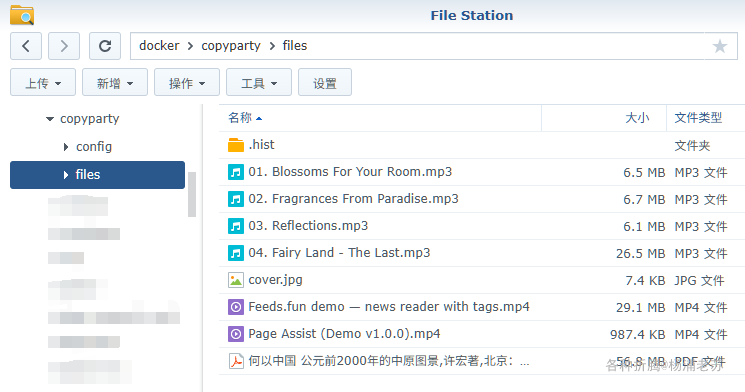Open the 上传 upload dropdown
745x392 pixels.
point(43,82)
